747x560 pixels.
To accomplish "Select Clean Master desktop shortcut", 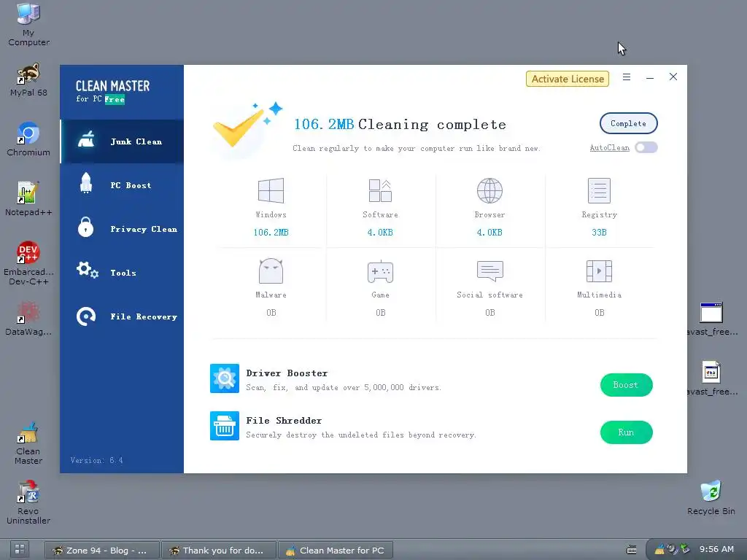I will tap(28, 443).
